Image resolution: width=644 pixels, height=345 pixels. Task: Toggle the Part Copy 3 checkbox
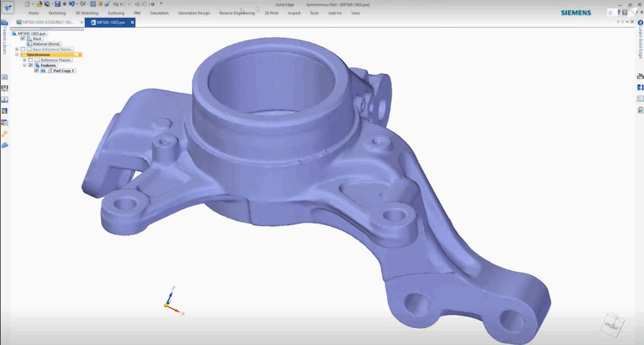point(36,71)
